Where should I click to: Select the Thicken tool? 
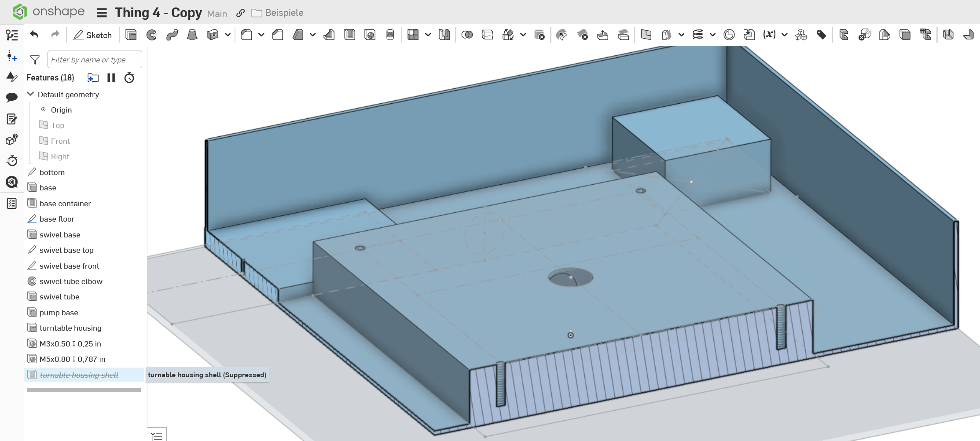coord(213,35)
